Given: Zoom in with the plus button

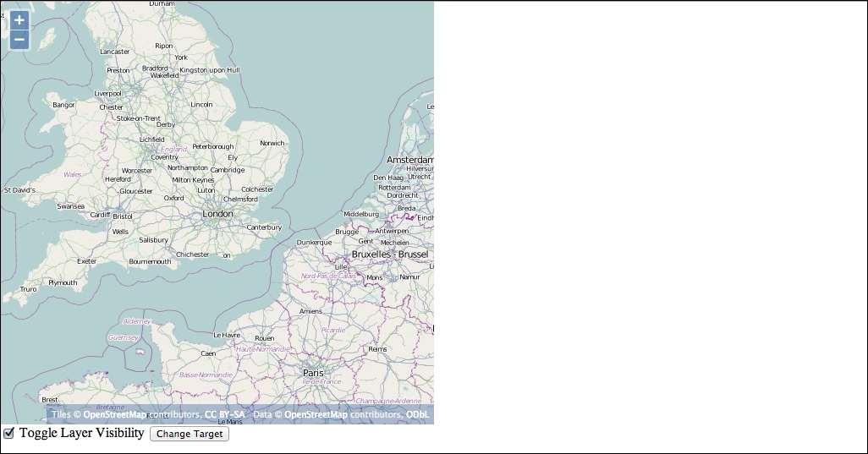Looking at the screenshot, I should point(19,20).
